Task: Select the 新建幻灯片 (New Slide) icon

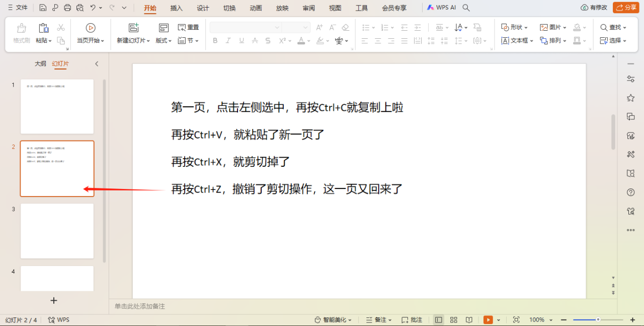Action: click(133, 29)
